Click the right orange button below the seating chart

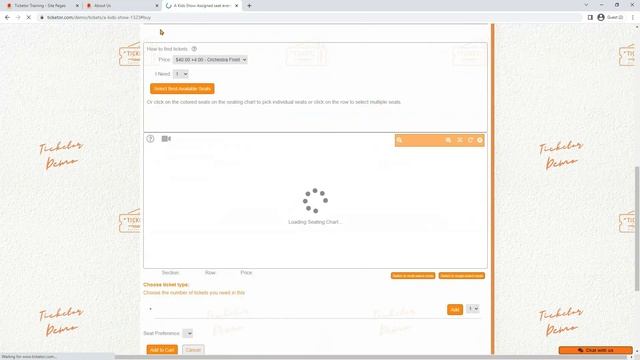click(x=462, y=276)
